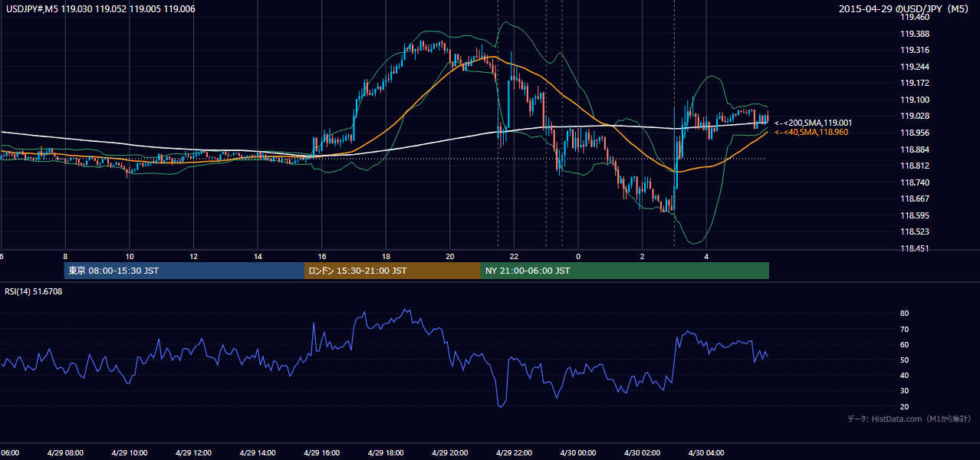
Task: Click the 4/30 02:00 date axis label
Action: tap(643, 453)
